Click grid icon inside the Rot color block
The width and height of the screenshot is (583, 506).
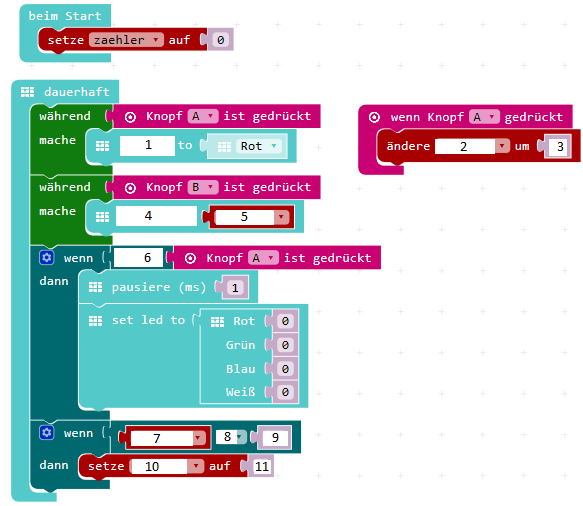[x=224, y=146]
